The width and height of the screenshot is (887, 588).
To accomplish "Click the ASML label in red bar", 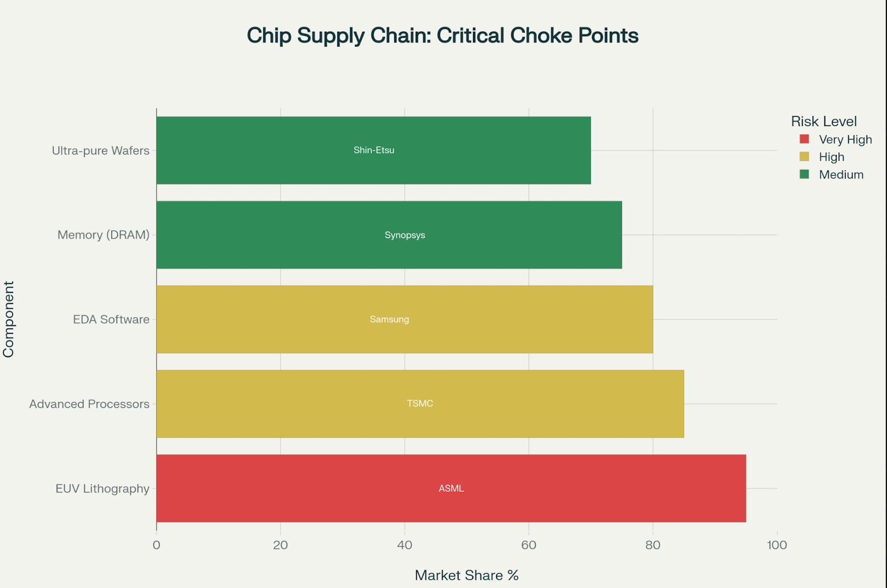I will pyautogui.click(x=451, y=488).
